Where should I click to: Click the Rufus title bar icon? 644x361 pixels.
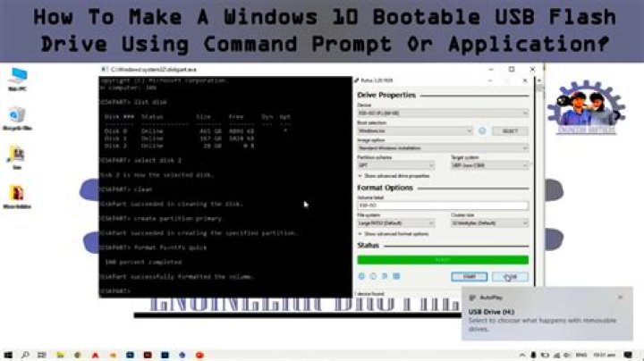tap(357, 80)
